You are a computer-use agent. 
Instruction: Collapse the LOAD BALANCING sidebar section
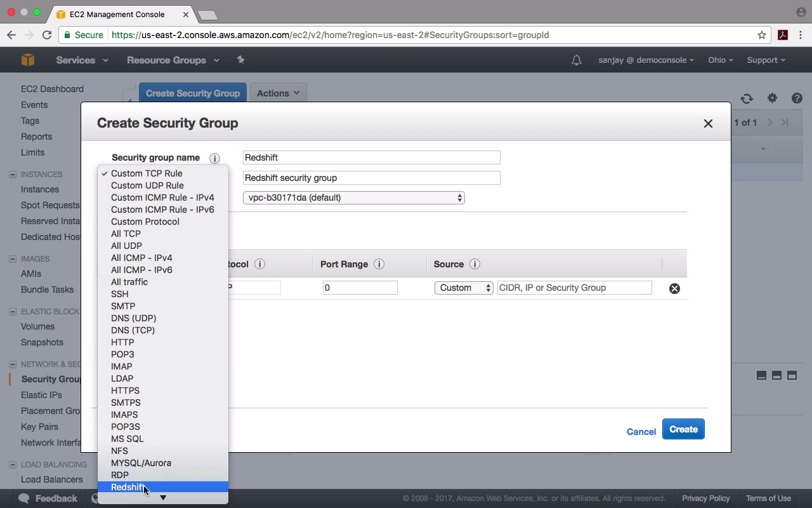[13, 465]
